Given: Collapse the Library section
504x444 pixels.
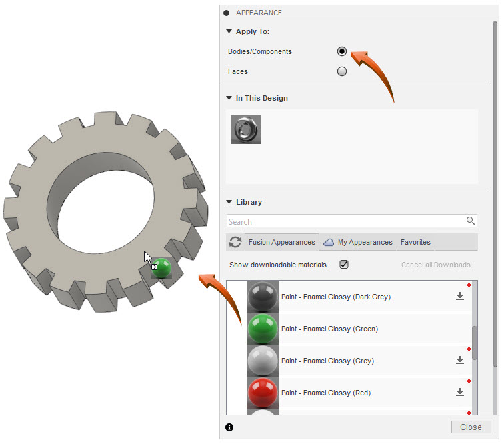Looking at the screenshot, I should point(229,202).
